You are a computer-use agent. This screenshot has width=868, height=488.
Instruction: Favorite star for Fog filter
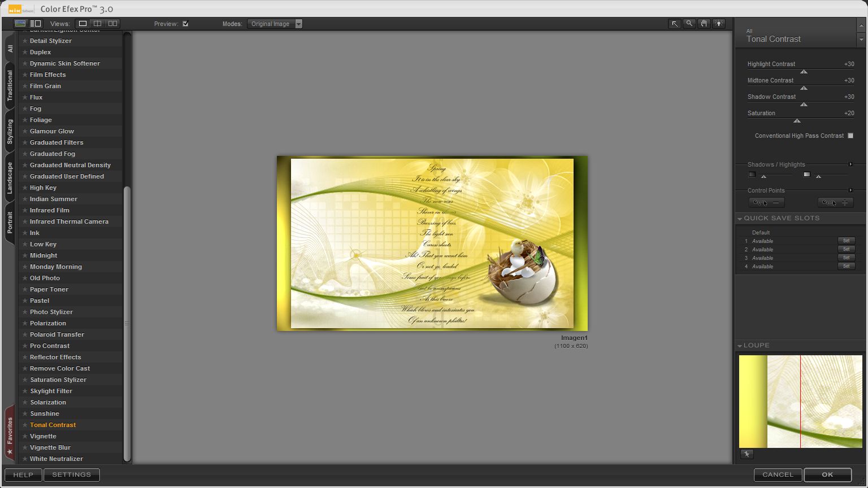[x=25, y=108]
